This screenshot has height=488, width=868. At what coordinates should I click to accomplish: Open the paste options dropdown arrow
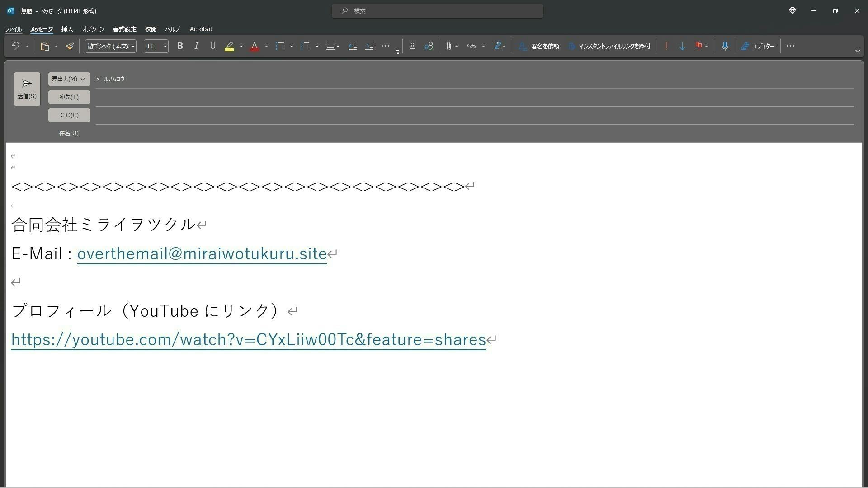(56, 46)
